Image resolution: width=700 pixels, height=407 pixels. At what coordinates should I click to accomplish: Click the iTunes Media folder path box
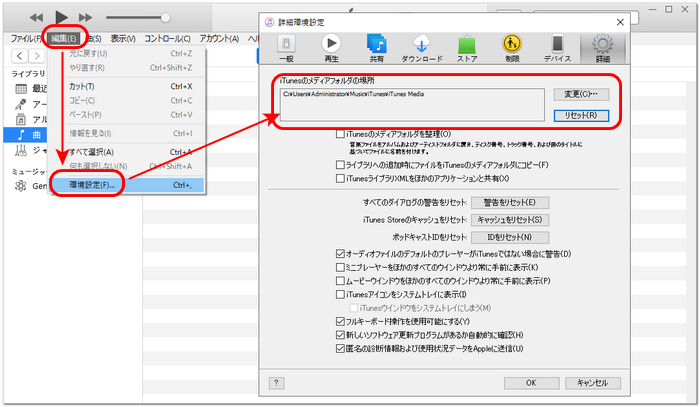pyautogui.click(x=412, y=104)
